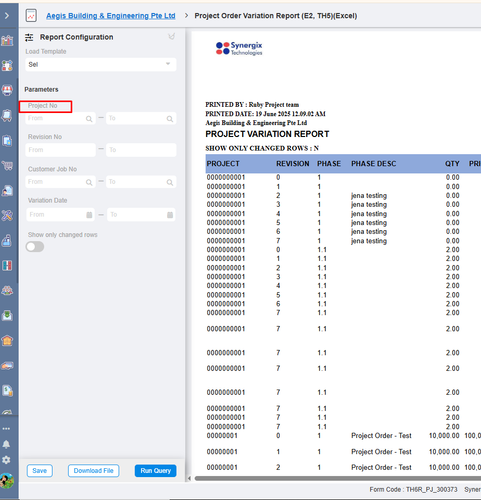Click the search icon in Project No From
Screen dimensions: 481x500
click(x=89, y=119)
